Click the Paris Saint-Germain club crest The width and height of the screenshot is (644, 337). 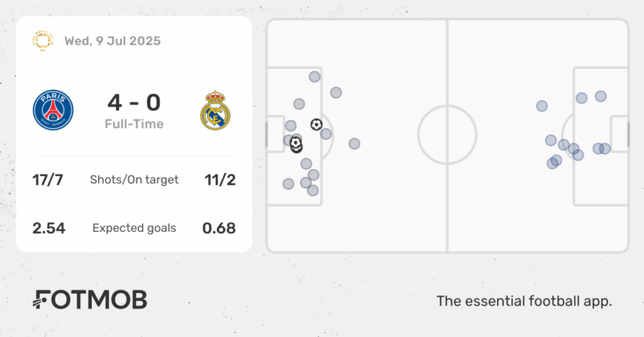point(53,110)
